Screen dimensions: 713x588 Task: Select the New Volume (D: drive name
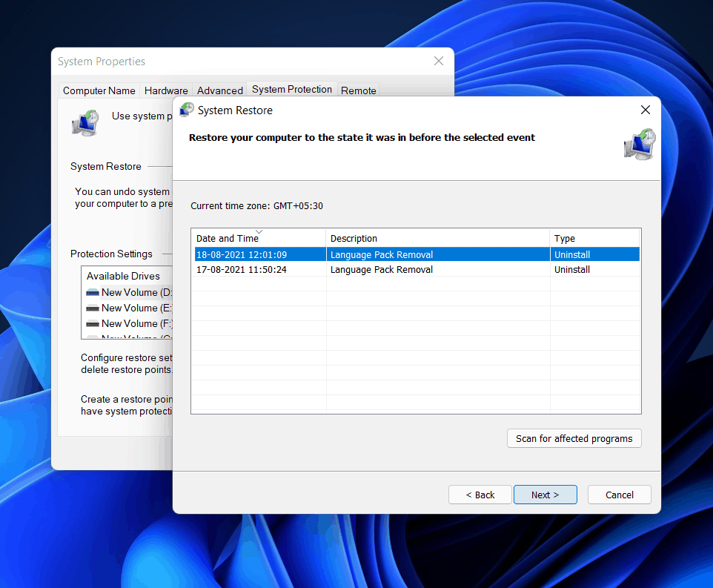[136, 292]
